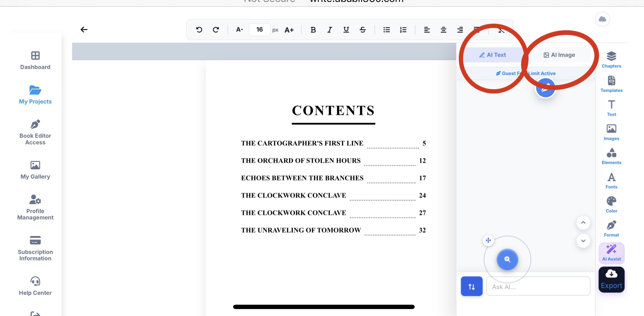Toggle underline formatting
Image resolution: width=644 pixels, height=316 pixels.
click(x=346, y=30)
